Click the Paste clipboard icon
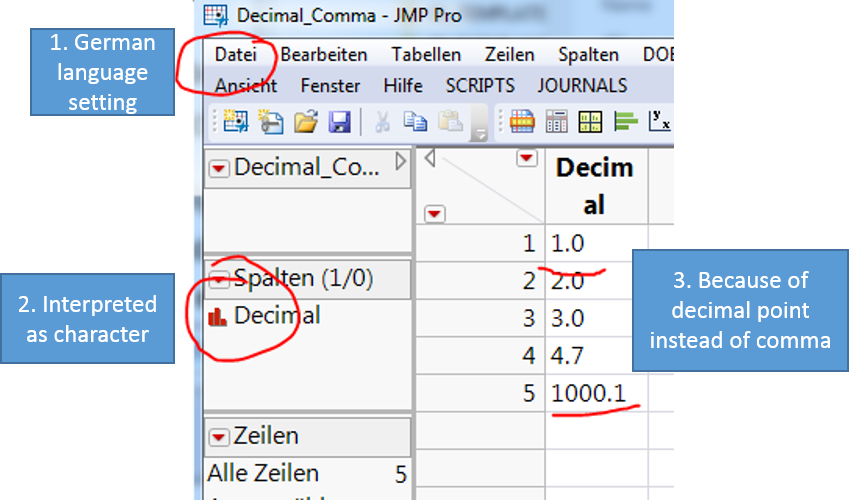The height and width of the screenshot is (500, 849). point(450,121)
